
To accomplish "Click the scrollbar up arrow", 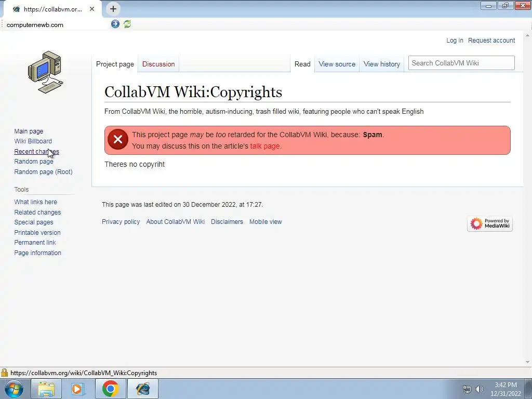I will [528, 35].
